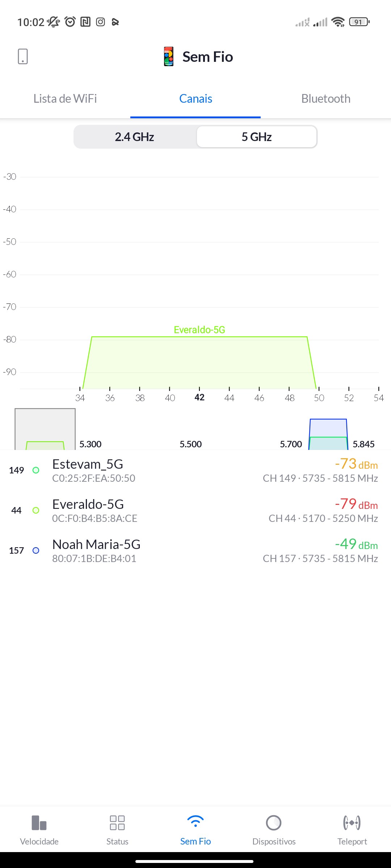Open the Bluetooth tab
This screenshot has width=391, height=868.
(x=326, y=99)
